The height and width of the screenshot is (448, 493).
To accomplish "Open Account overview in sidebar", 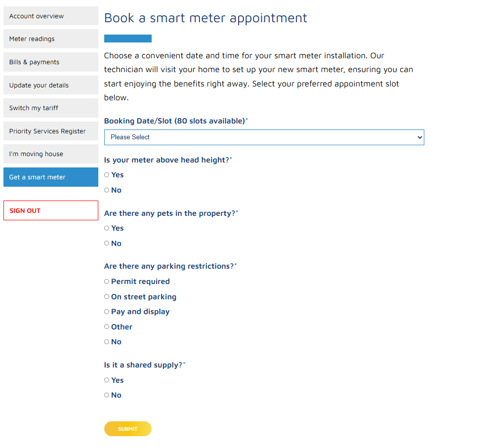I will (x=51, y=16).
